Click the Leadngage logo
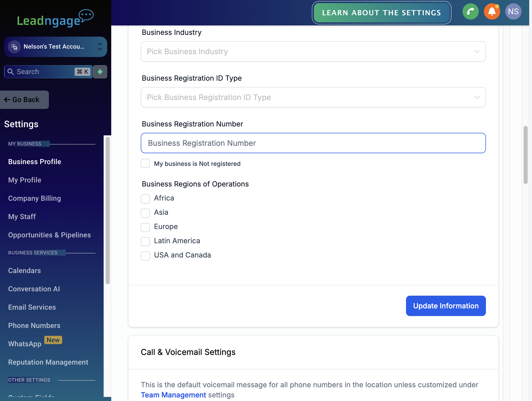This screenshot has height=401, width=532. click(55, 18)
